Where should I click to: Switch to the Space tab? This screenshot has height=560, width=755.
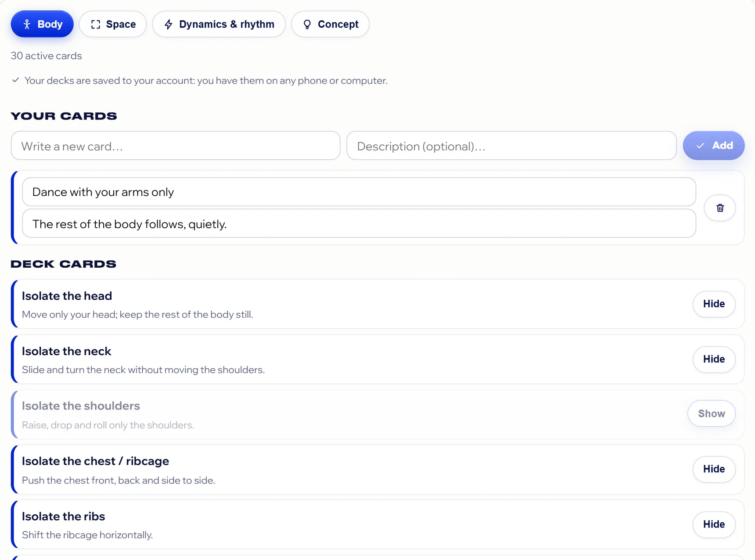[113, 24]
